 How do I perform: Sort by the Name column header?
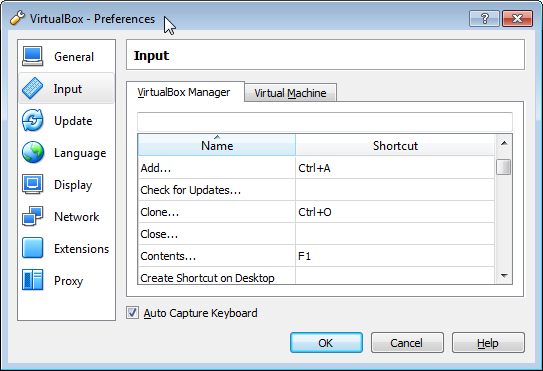217,145
